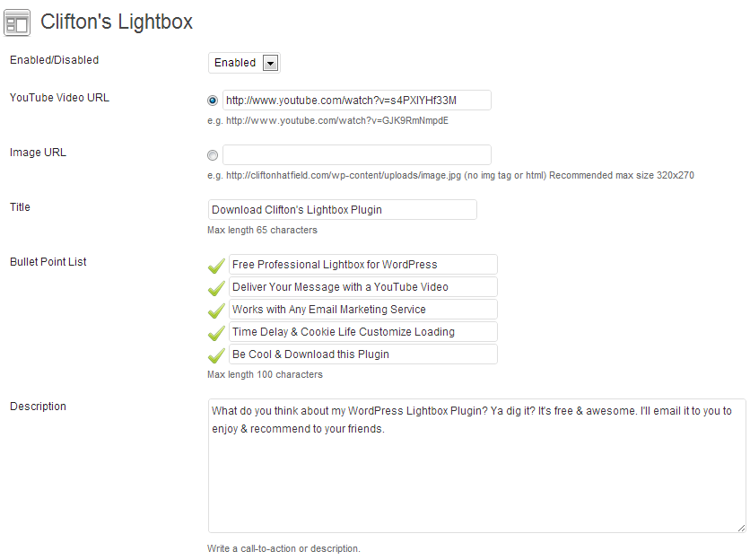Click the YouTube Video URL text field
The height and width of the screenshot is (560, 750).
(x=357, y=100)
